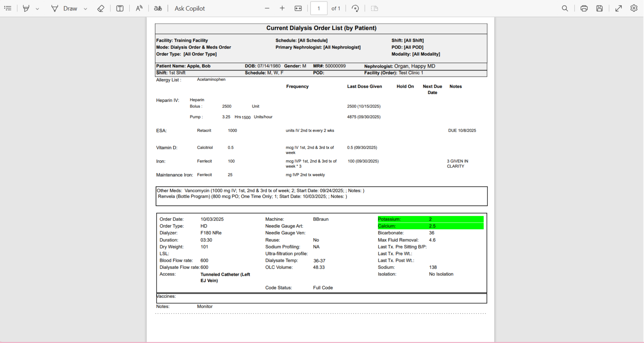Viewport: 644px width, 343px height.
Task: Click 'No Isolation' value
Action: coord(441,274)
